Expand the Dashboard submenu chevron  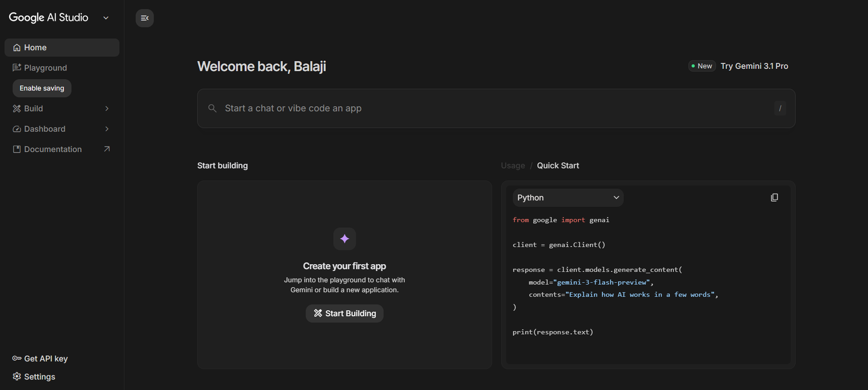(107, 129)
